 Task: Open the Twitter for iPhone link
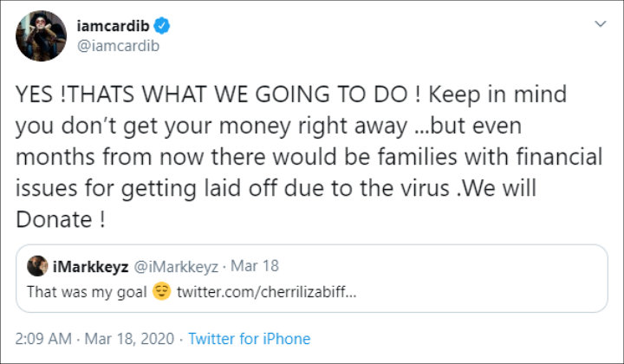(249, 339)
